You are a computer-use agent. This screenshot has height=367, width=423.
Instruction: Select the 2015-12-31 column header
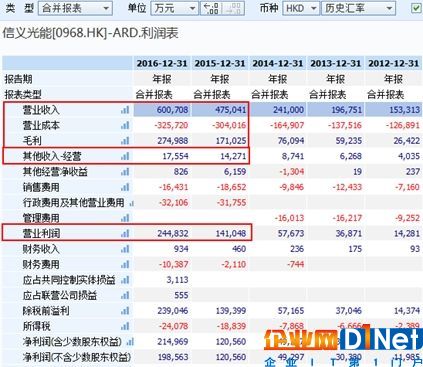coord(220,63)
